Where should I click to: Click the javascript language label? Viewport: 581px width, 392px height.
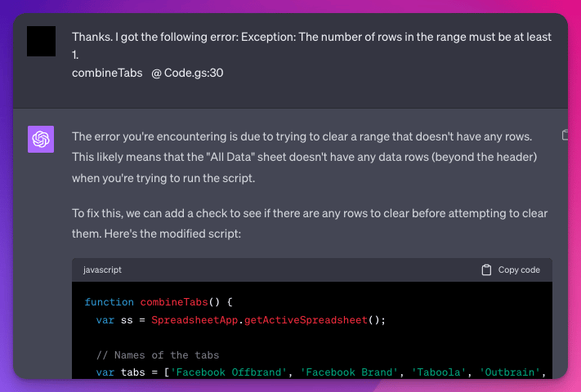[102, 269]
